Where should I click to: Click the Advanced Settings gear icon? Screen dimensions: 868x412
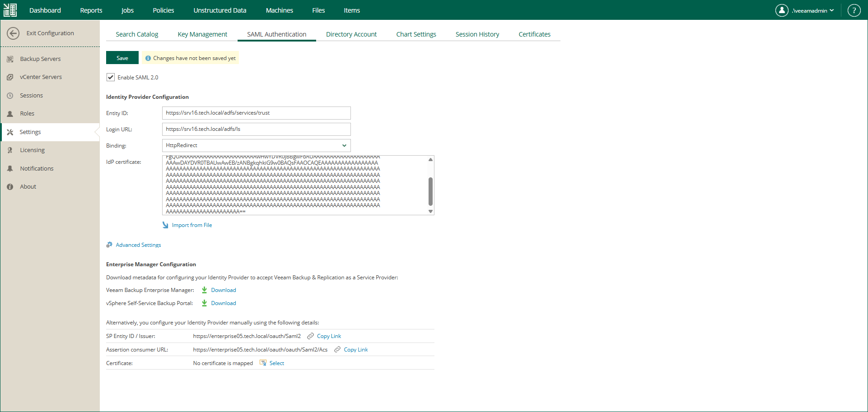pos(109,245)
